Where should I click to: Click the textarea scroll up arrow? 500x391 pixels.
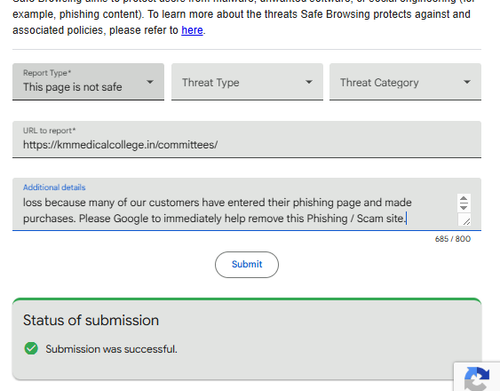[464, 199]
